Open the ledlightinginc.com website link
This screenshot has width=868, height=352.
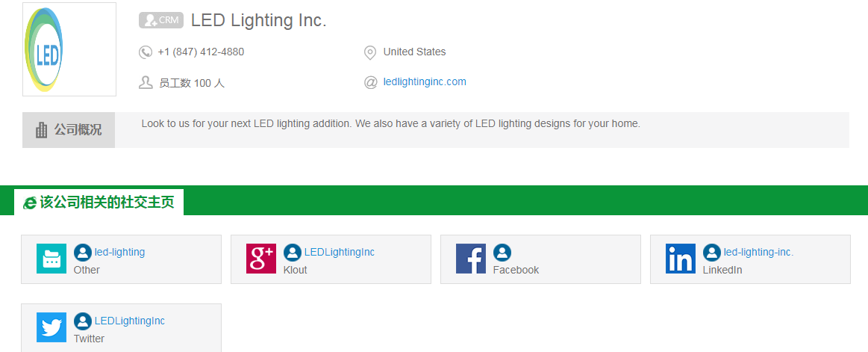[x=425, y=82]
